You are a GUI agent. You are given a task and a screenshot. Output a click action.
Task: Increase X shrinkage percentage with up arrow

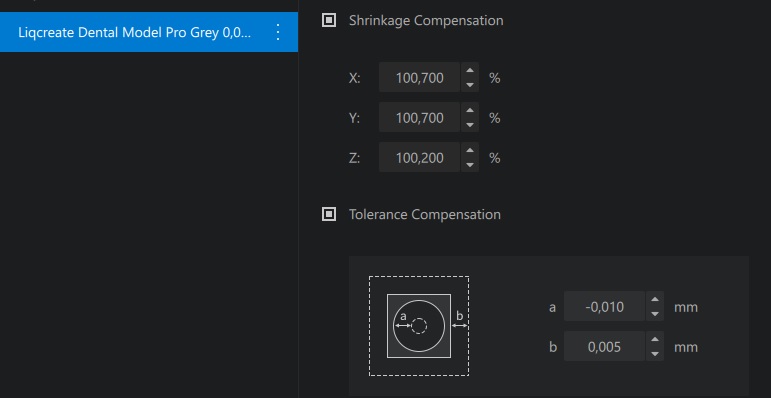tap(470, 70)
